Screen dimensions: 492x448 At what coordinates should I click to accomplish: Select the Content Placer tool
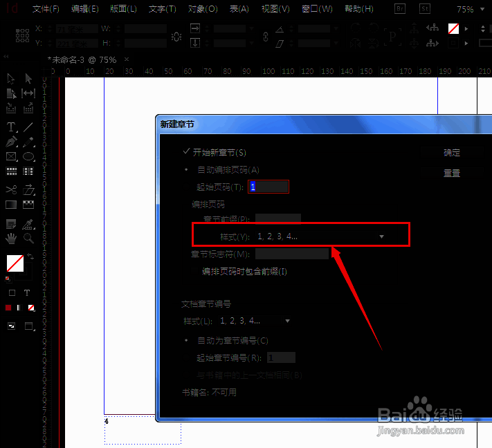[x=28, y=108]
